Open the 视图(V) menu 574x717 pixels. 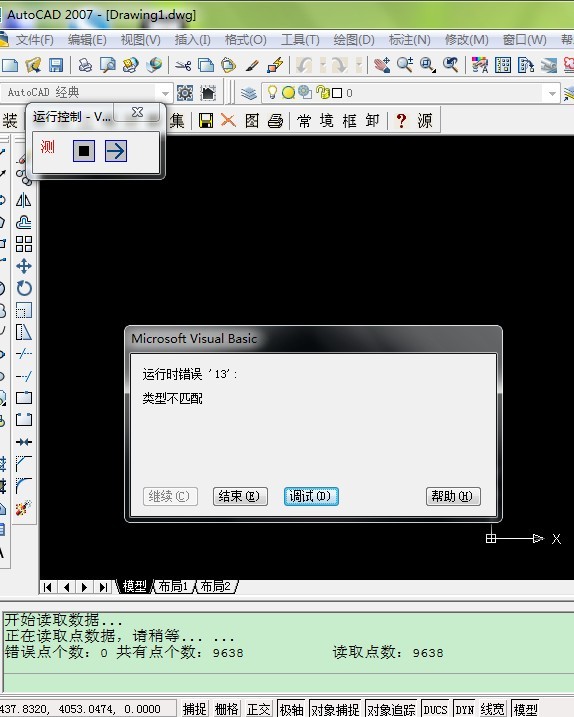pos(140,40)
